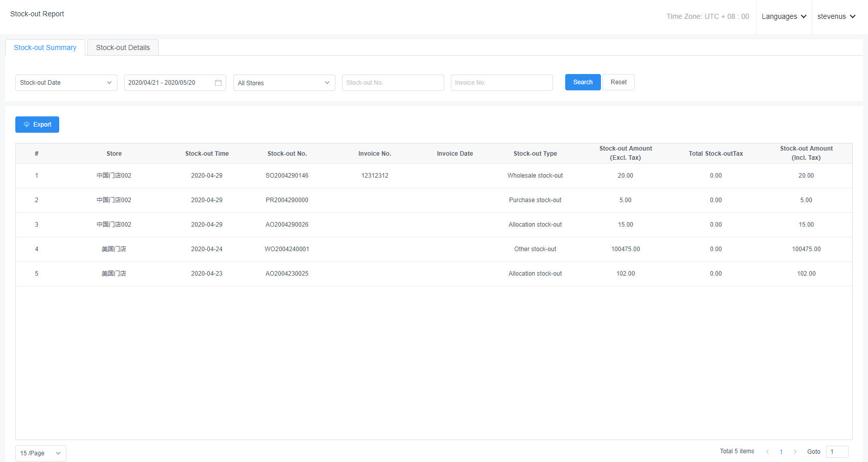
Task: Switch to the Stock-out Details tab
Action: point(123,47)
